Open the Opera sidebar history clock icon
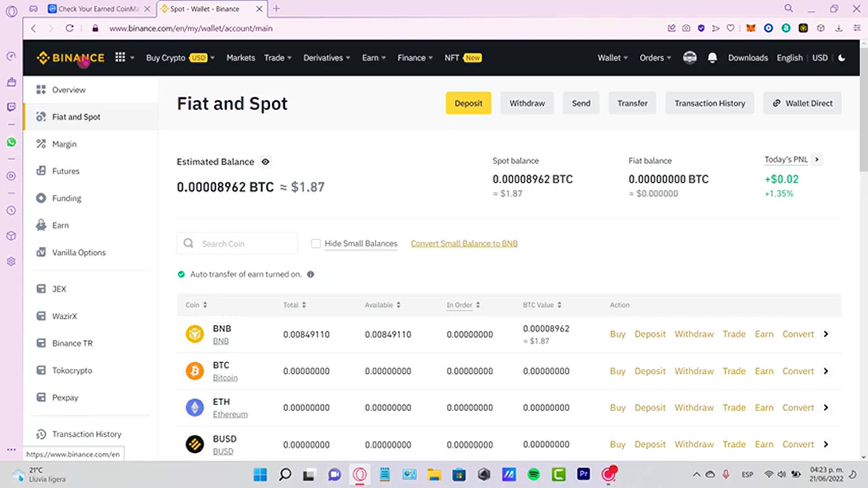 (11, 210)
